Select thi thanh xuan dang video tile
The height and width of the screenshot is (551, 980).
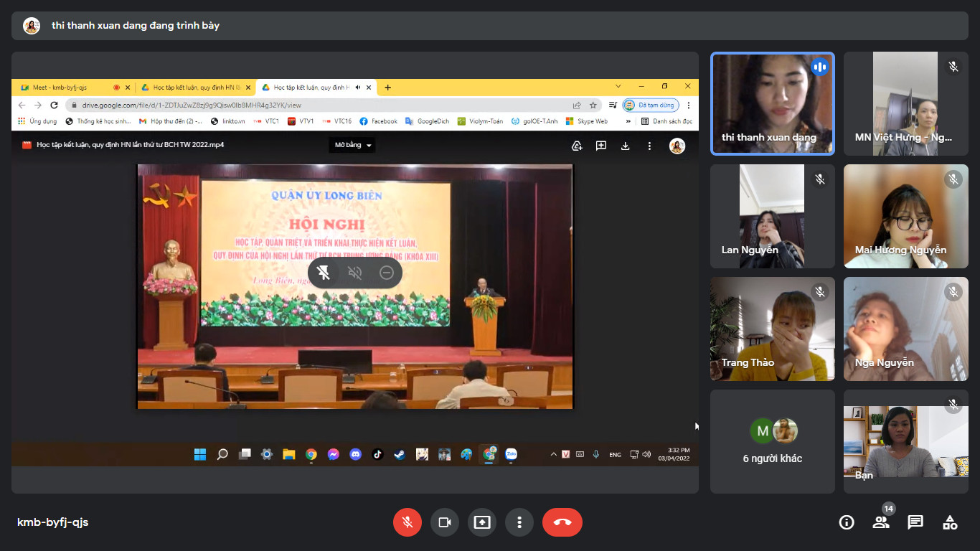(x=773, y=103)
